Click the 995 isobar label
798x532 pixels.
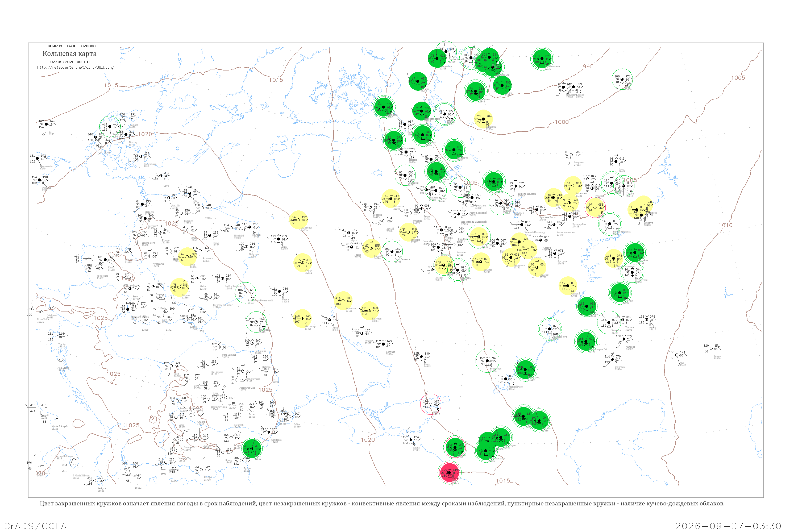(x=588, y=66)
